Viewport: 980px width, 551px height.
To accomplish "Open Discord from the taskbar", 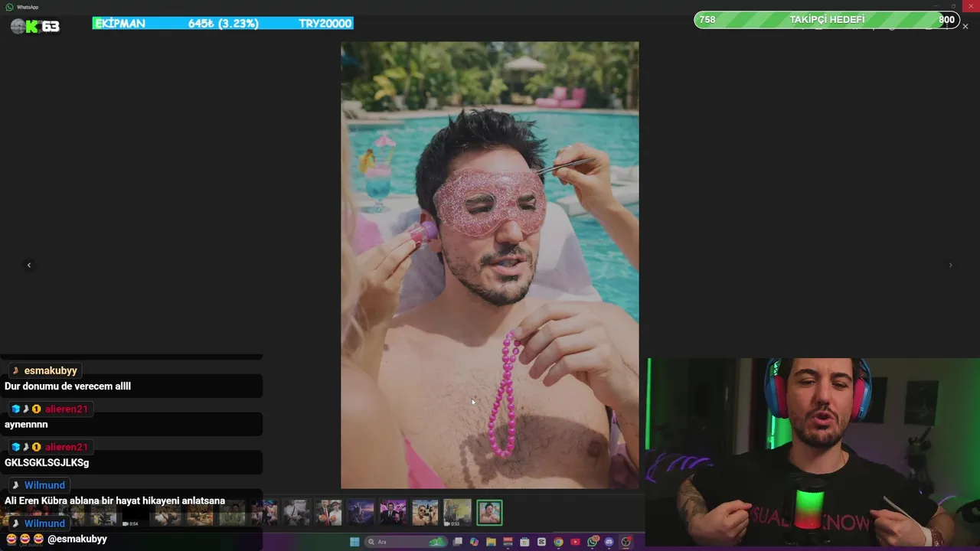I will (609, 542).
